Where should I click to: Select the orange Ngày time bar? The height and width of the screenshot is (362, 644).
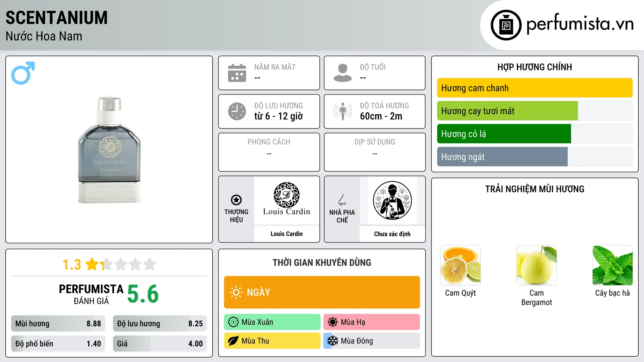[x=322, y=292]
